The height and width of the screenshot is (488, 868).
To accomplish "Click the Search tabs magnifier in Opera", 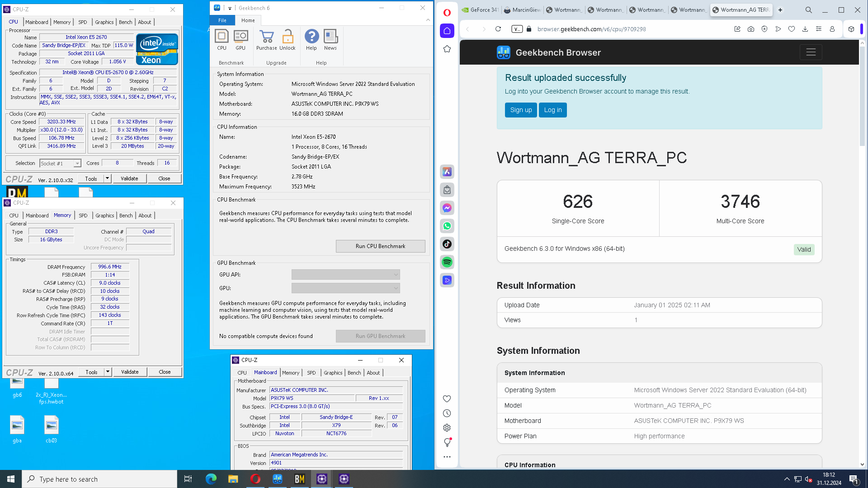I will [x=809, y=10].
